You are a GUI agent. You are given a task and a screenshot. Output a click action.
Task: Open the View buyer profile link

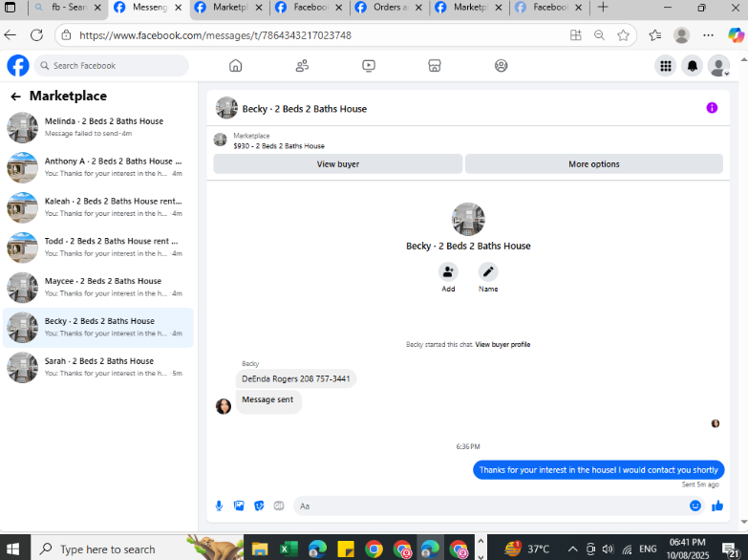pyautogui.click(x=502, y=345)
